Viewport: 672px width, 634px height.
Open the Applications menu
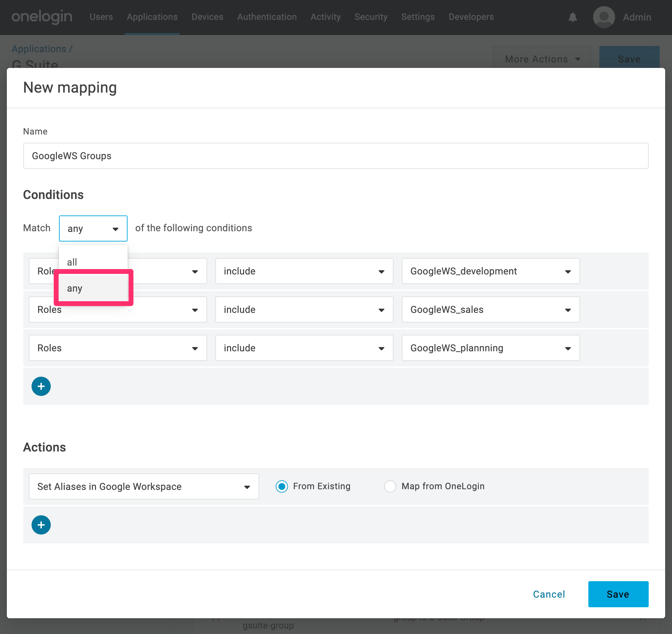point(152,17)
